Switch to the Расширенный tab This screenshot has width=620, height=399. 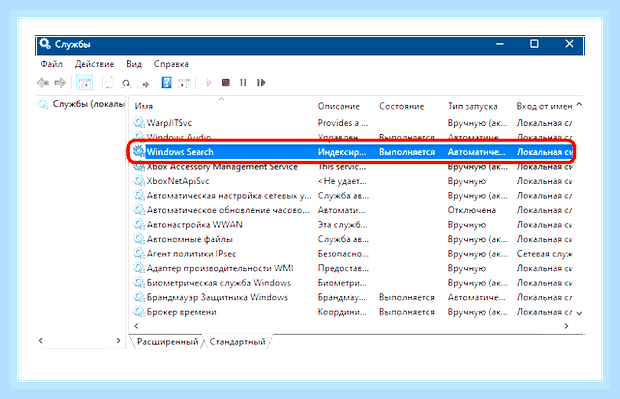[167, 342]
